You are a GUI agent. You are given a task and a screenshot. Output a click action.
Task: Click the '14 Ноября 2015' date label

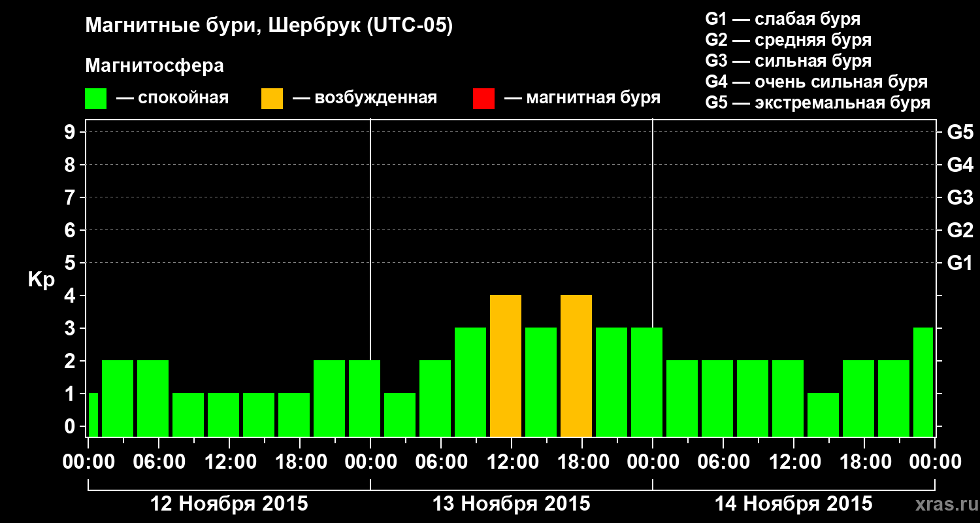(x=794, y=504)
